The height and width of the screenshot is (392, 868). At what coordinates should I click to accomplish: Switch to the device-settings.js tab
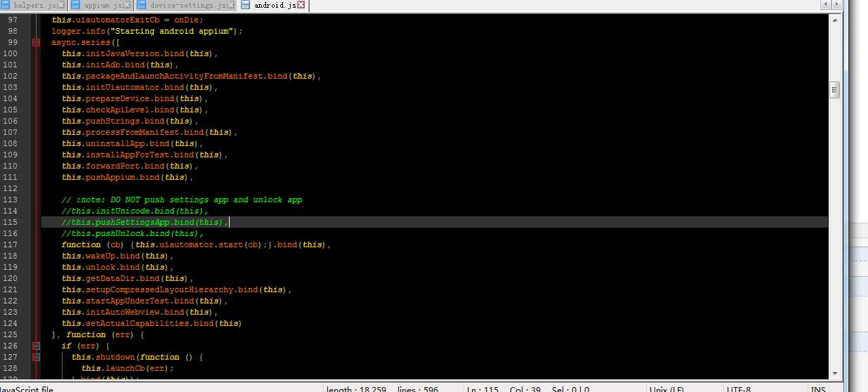187,6
